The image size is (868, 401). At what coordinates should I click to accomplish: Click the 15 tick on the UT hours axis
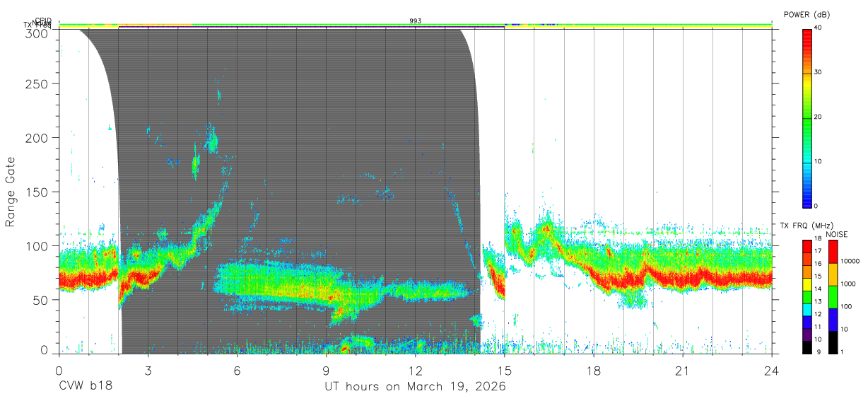pos(504,371)
